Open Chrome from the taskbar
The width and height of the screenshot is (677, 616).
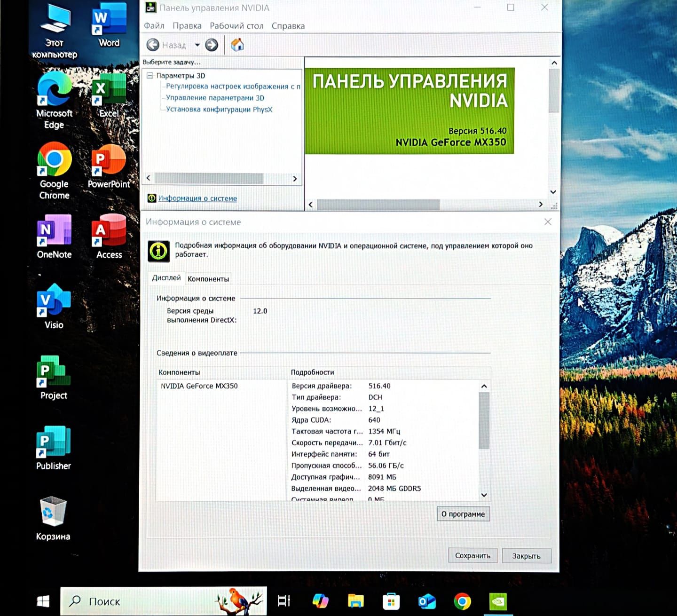pos(463,601)
